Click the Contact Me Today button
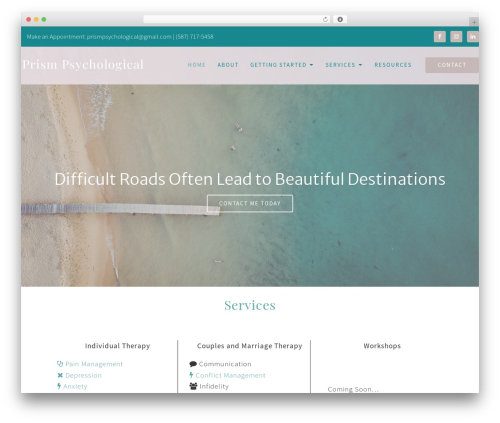The width and height of the screenshot is (500, 423). pyautogui.click(x=250, y=203)
